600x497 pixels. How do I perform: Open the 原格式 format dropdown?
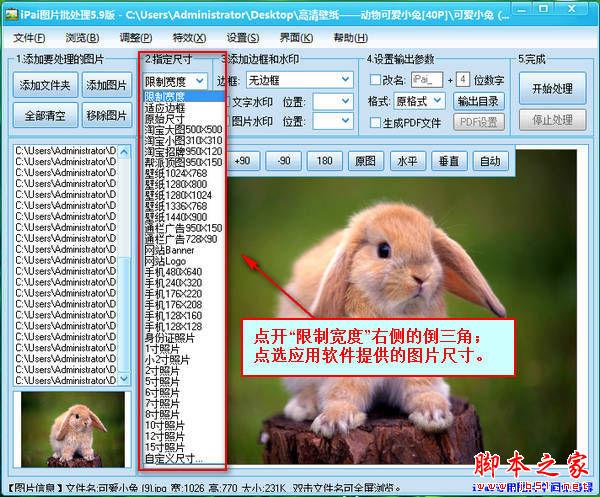438,101
